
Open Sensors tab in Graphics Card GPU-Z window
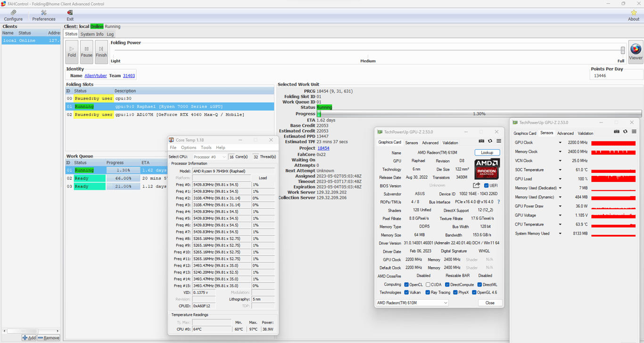pyautogui.click(x=412, y=143)
